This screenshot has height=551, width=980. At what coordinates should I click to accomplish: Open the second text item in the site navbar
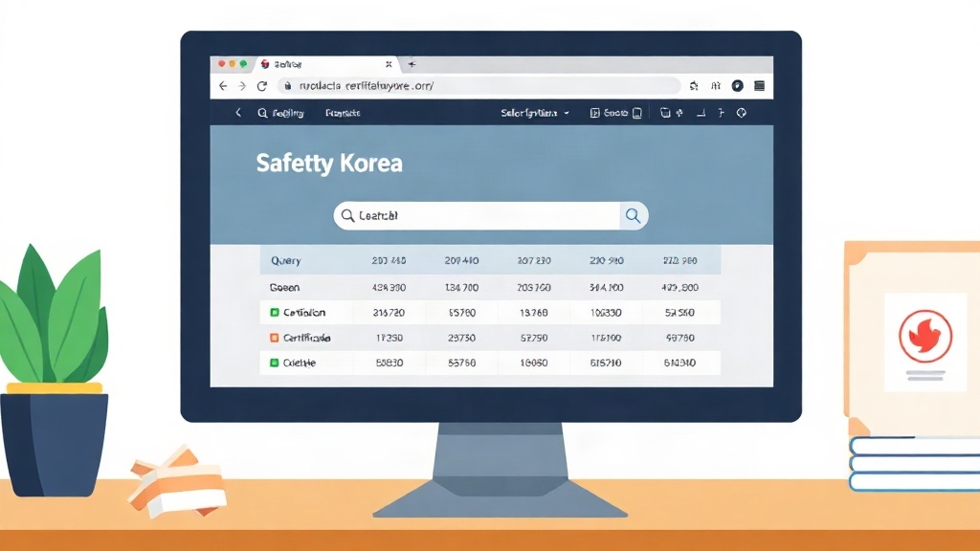343,113
